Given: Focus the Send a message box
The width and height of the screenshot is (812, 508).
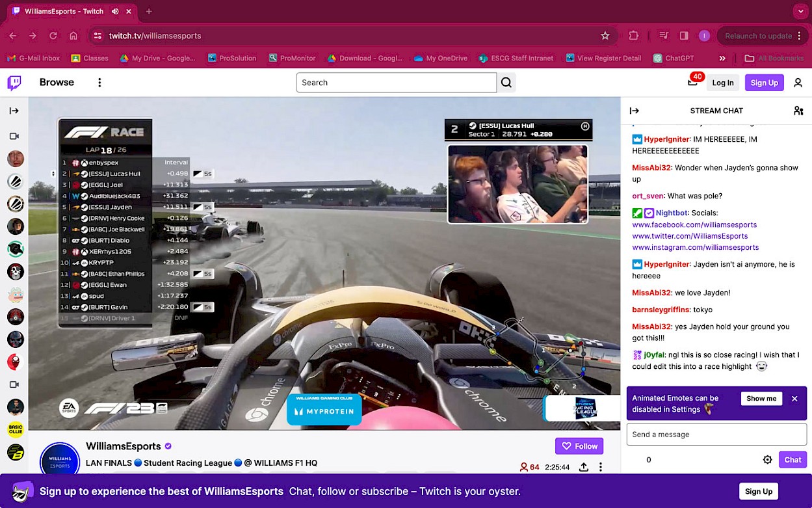Looking at the screenshot, I should click(716, 434).
